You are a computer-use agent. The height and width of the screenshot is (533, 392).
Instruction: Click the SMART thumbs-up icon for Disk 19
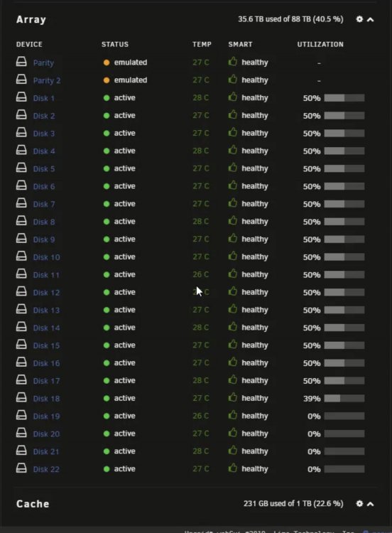tap(233, 415)
